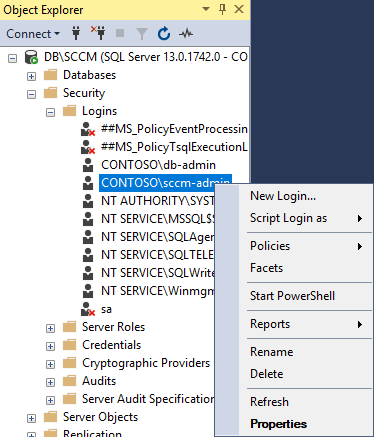
Task: Collapse the DB\SCCM server node
Action: [x=12, y=59]
